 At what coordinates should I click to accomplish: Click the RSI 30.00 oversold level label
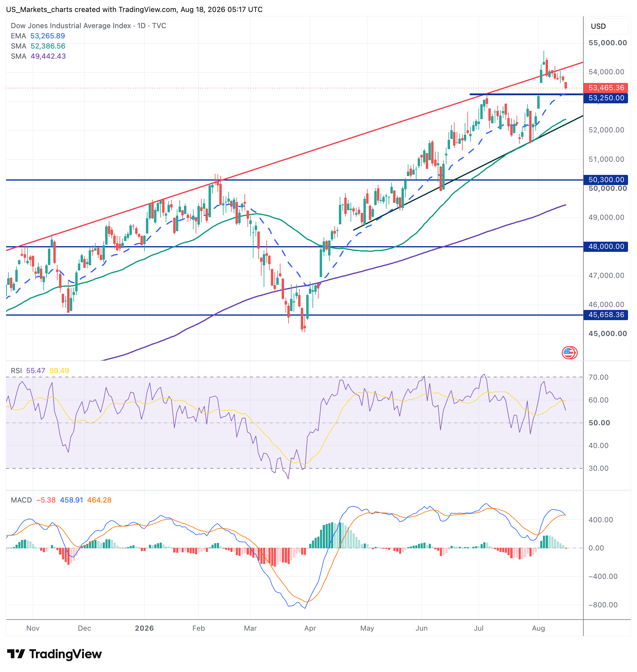pyautogui.click(x=599, y=468)
